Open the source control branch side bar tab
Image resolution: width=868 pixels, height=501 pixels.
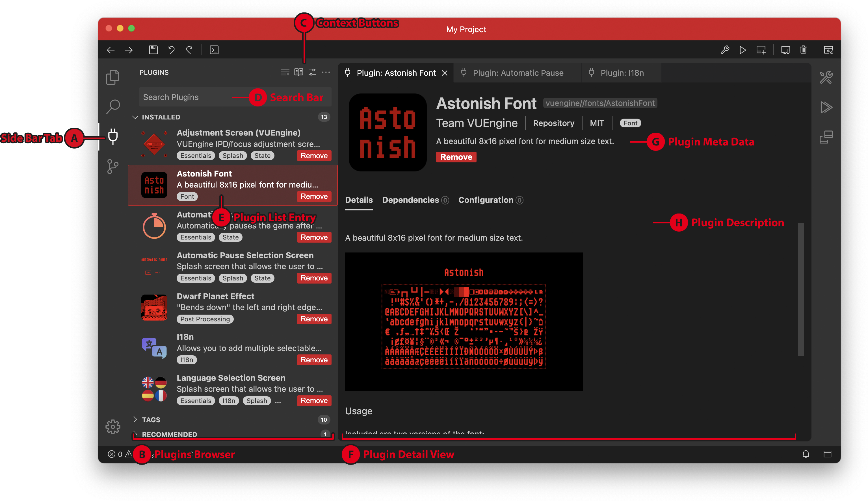tap(113, 167)
